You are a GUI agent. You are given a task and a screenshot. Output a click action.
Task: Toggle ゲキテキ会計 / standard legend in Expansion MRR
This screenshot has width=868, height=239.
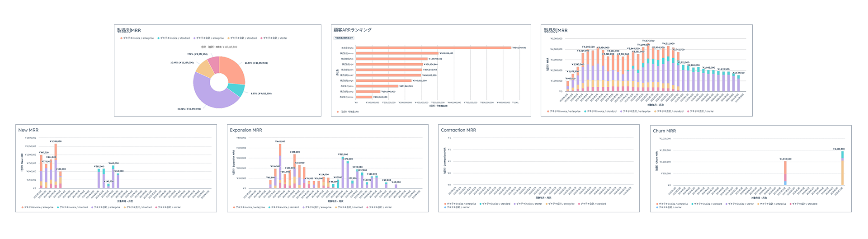(x=349, y=207)
